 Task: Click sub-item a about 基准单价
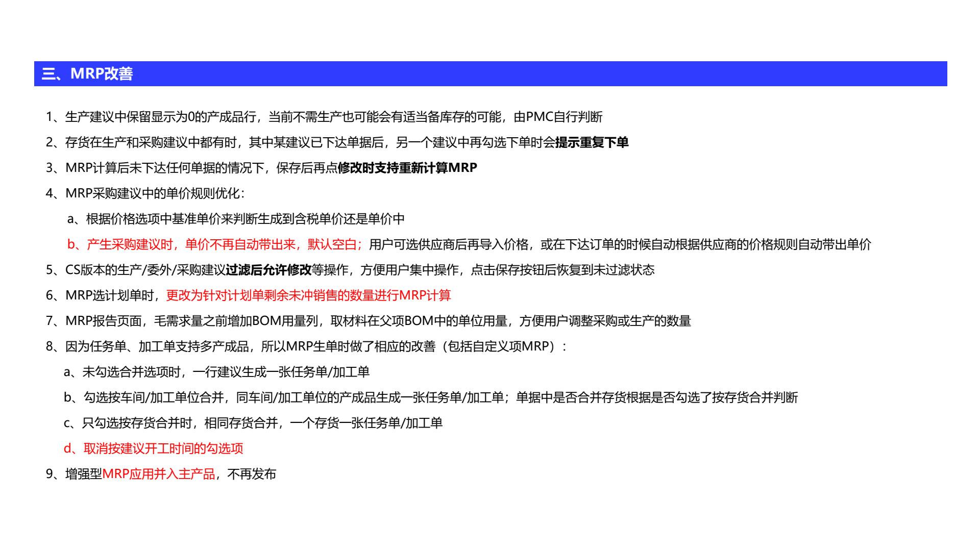tap(236, 219)
